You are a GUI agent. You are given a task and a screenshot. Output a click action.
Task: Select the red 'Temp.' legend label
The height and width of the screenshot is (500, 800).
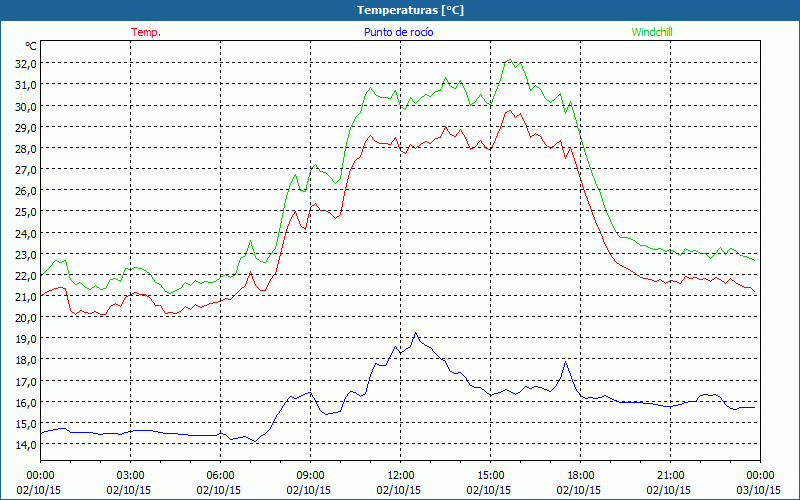[x=146, y=32]
